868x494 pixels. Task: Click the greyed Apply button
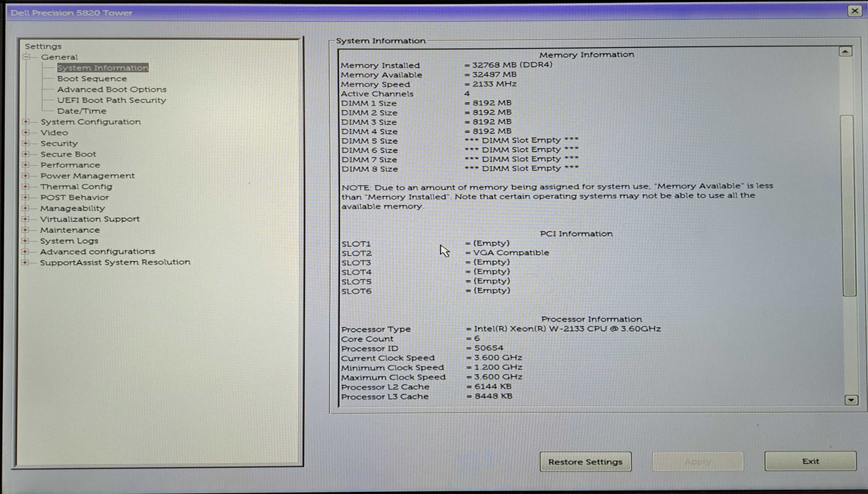[698, 462]
